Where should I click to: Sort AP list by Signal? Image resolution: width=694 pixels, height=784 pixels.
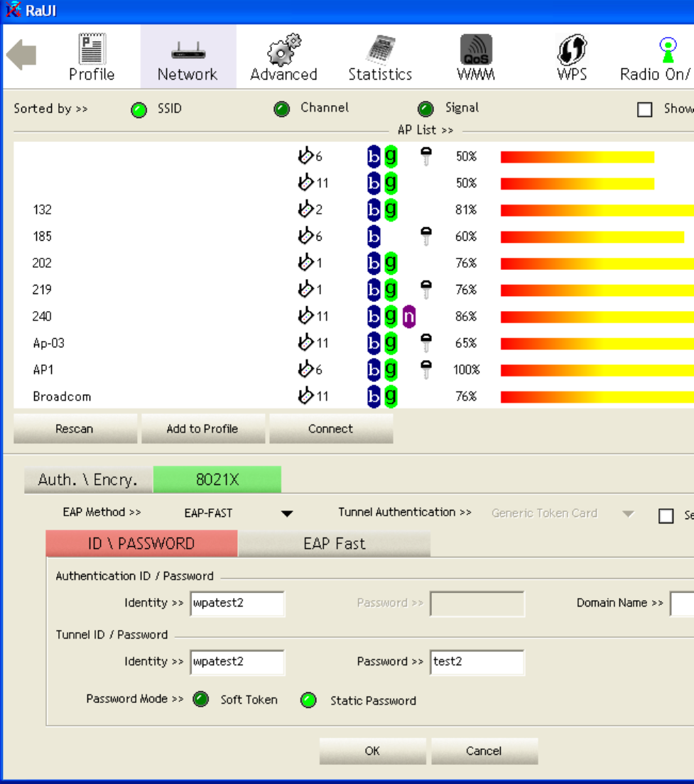425,109
